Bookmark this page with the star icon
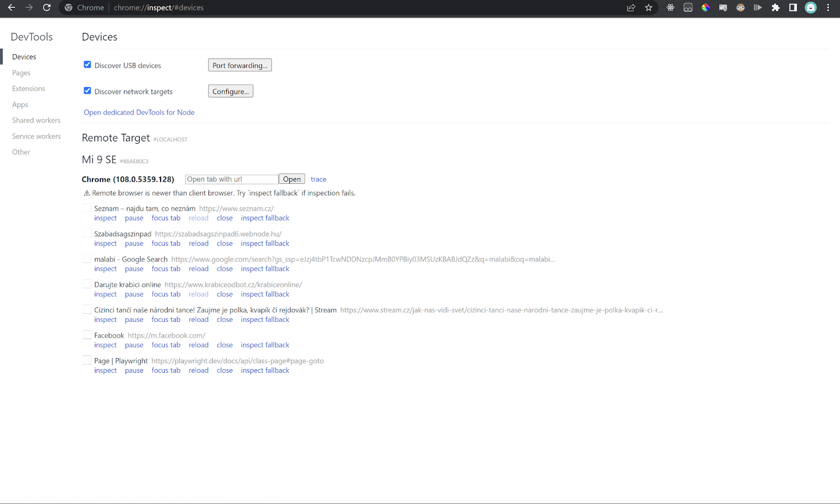 (x=648, y=7)
